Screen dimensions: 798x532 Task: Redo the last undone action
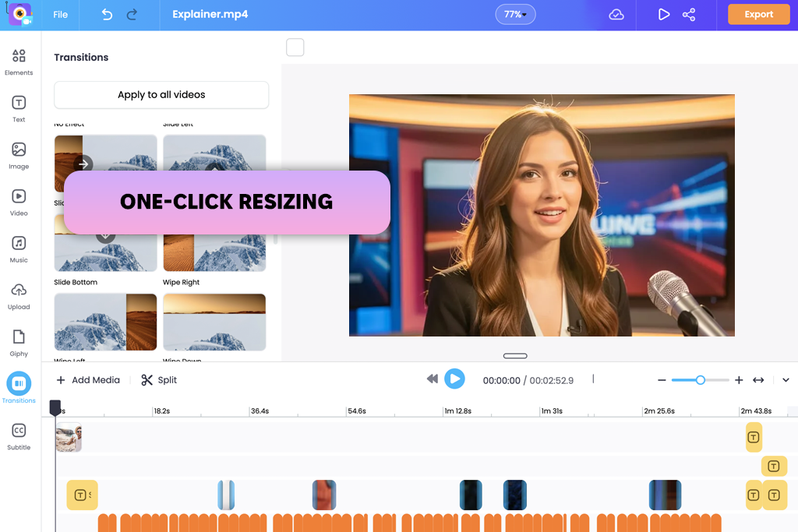(x=132, y=14)
